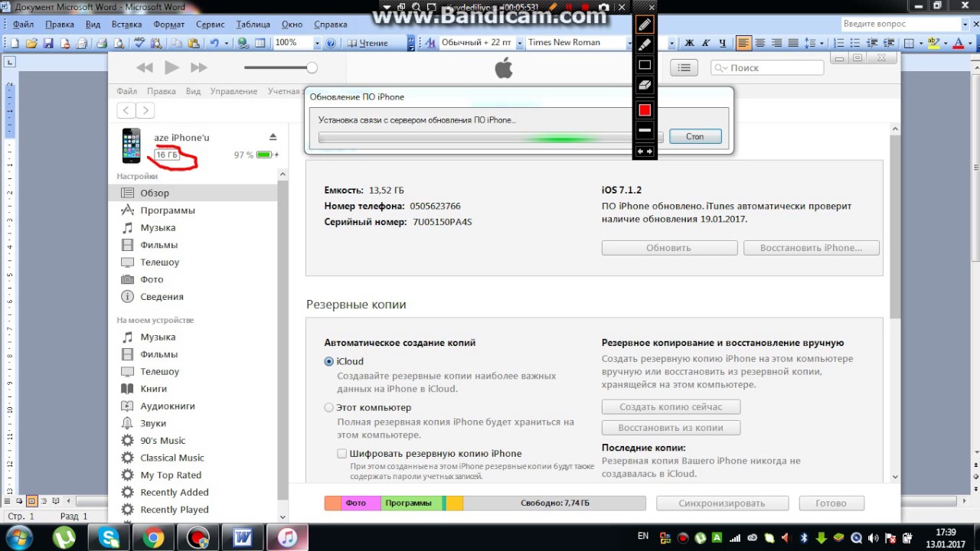Click Word's Open file icon
The image size is (980, 551).
coord(31,43)
